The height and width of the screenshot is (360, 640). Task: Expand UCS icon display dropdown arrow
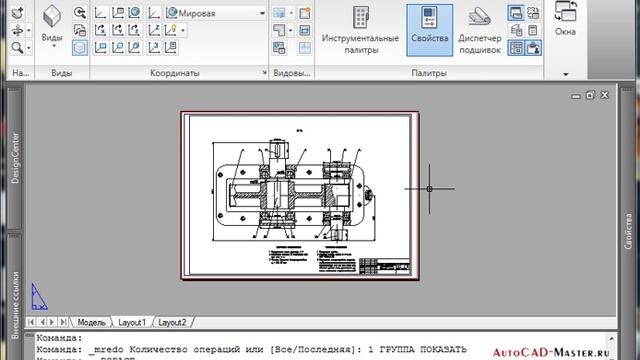[x=182, y=31]
